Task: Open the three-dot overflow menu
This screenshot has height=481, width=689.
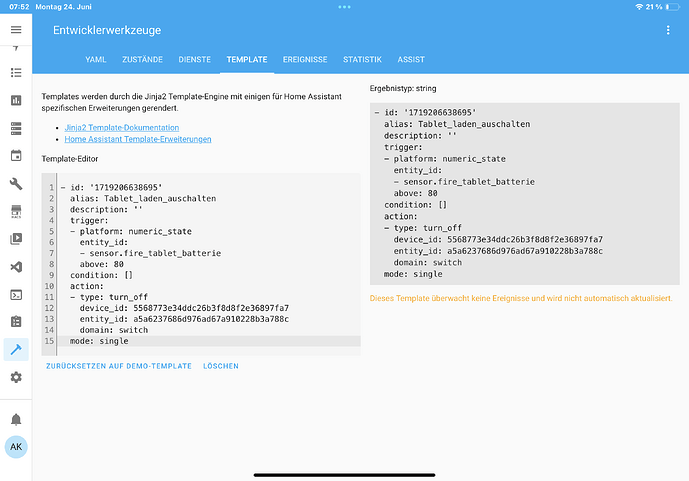Action: click(668, 30)
